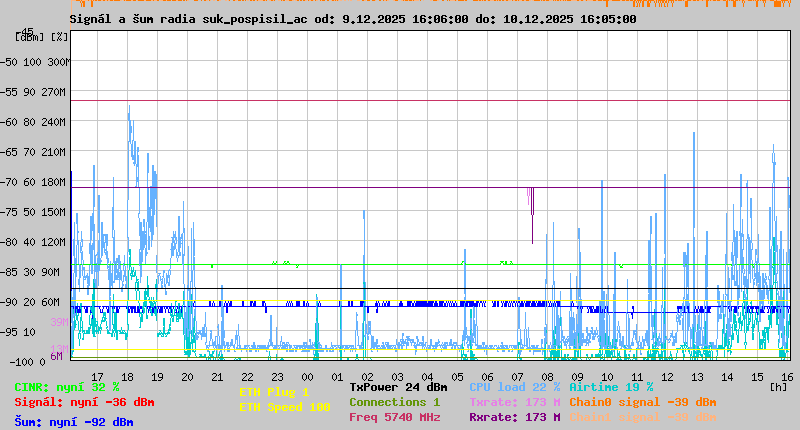
Task: Click the '210M' y-axis label
Action: tap(53, 153)
